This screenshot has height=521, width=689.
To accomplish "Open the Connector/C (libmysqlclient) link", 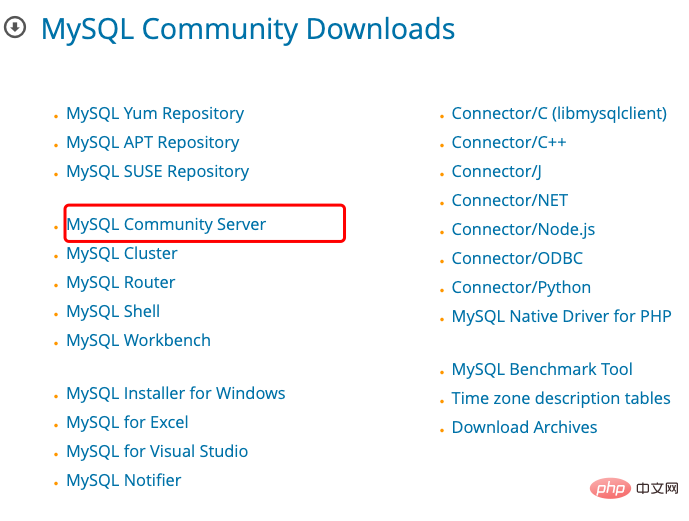I will pos(559,114).
